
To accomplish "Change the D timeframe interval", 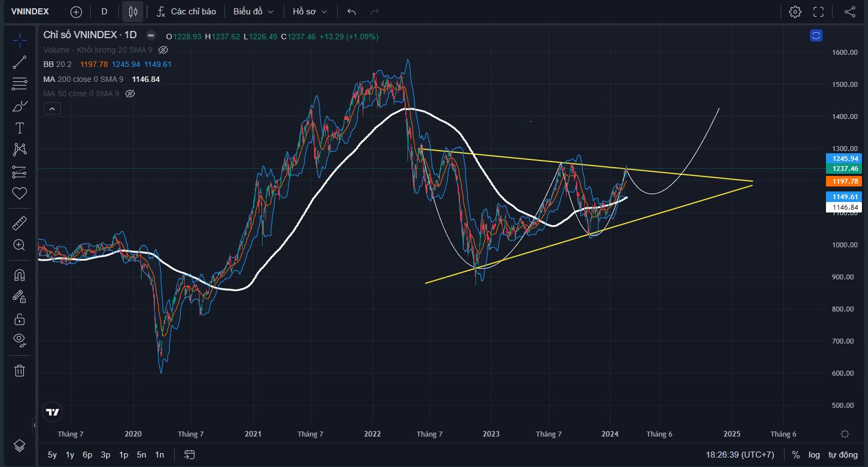I will click(x=104, y=12).
